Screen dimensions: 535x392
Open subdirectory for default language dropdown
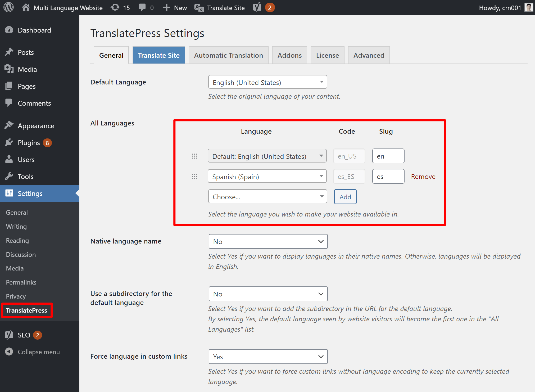[x=268, y=294]
